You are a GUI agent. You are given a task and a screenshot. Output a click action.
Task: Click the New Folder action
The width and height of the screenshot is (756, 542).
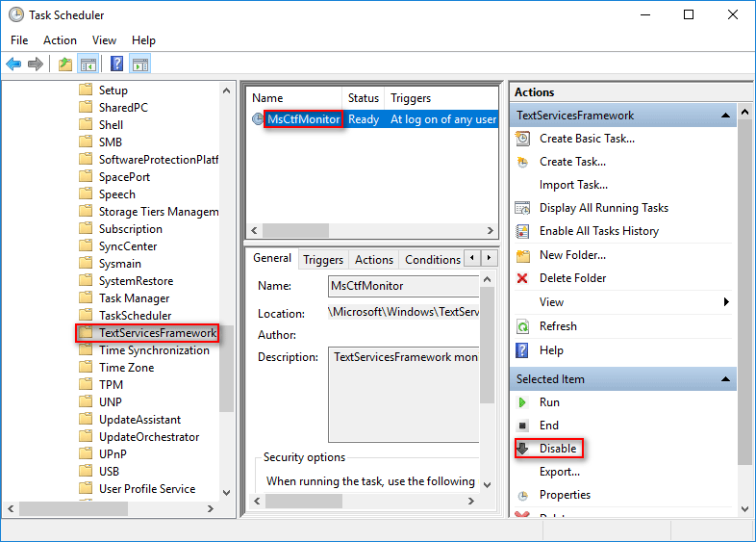[x=572, y=255]
